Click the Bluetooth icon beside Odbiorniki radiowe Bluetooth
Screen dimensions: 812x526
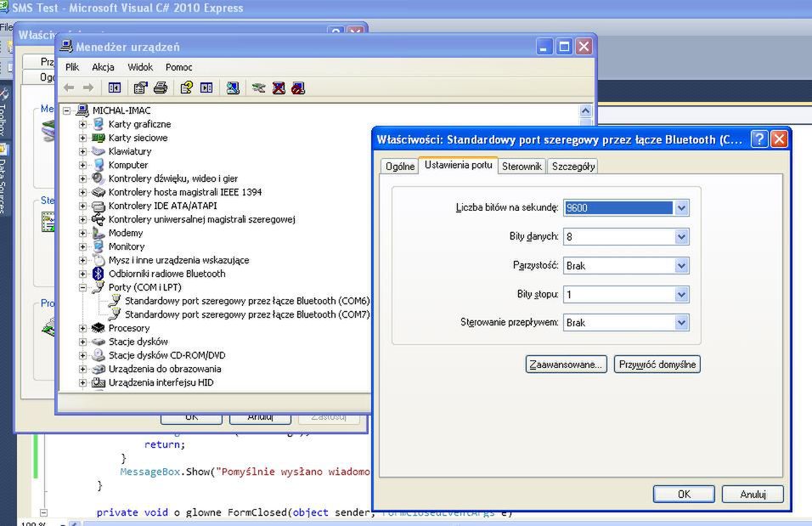98,273
